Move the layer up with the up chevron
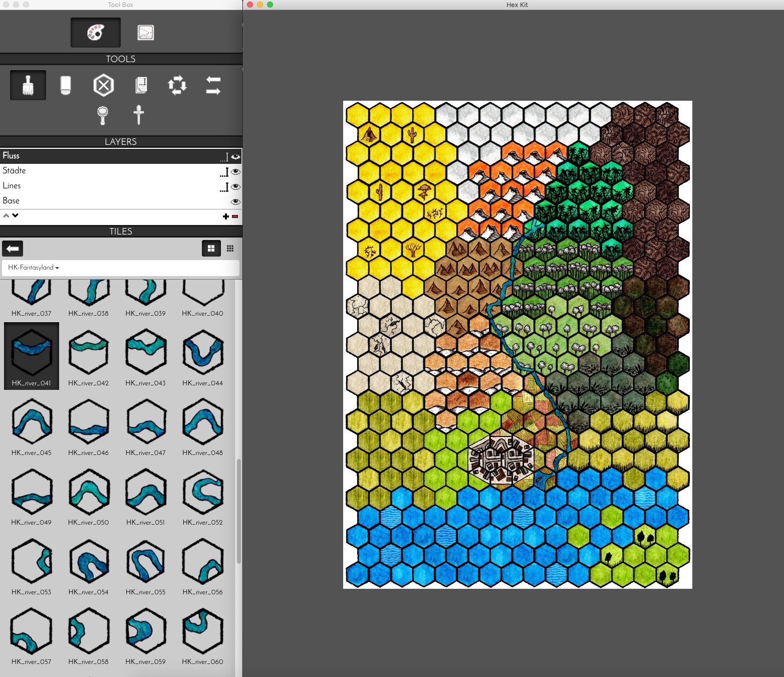Screen dimensions: 784x677 click(x=6, y=215)
